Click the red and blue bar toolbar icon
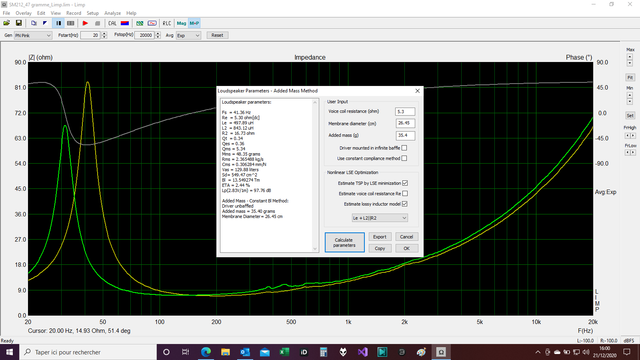The height and width of the screenshot is (360, 640). 125,23
